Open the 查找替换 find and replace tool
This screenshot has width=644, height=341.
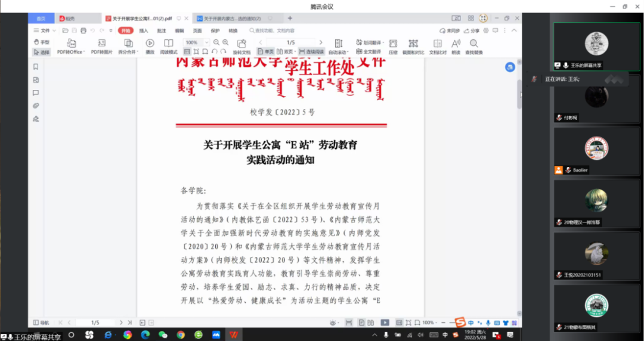[x=473, y=44]
